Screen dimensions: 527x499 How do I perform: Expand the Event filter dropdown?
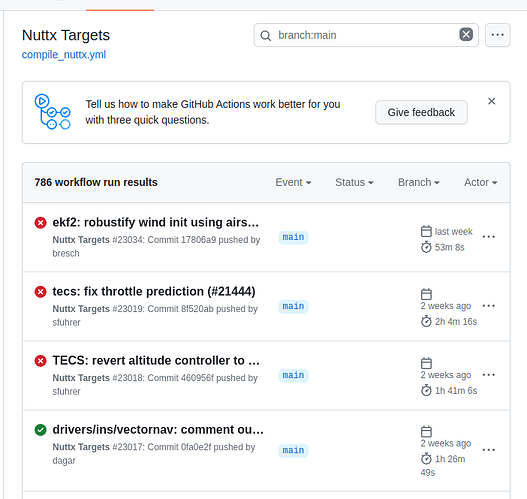pyautogui.click(x=293, y=182)
